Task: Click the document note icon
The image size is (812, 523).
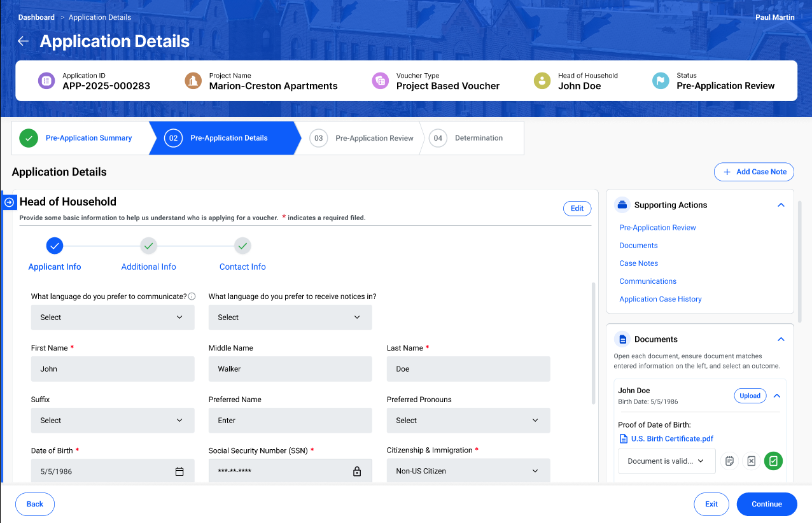Action: click(729, 461)
